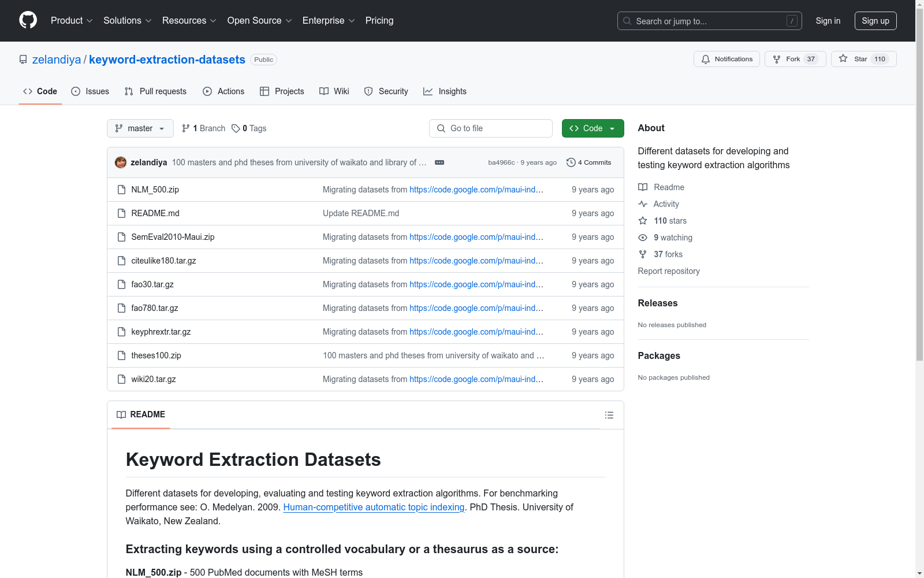
Task: Star the repository
Action: click(863, 59)
